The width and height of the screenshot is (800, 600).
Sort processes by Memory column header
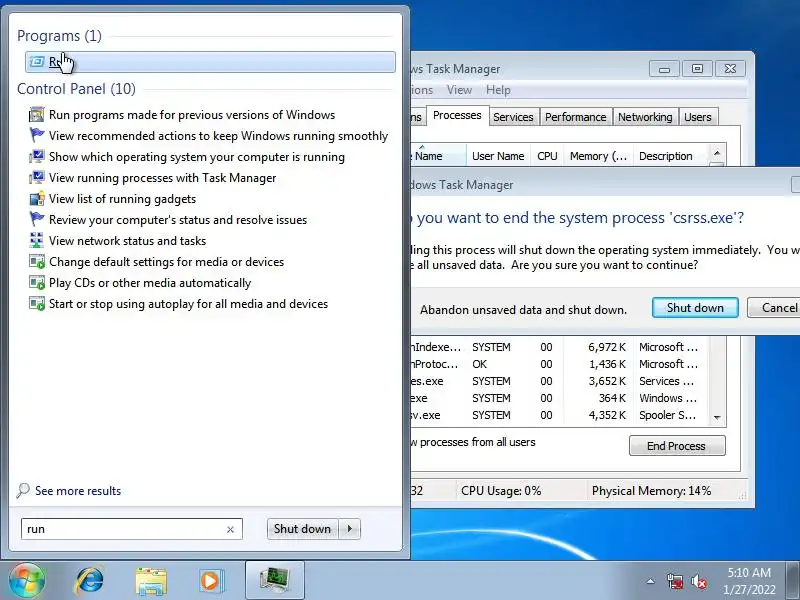598,156
